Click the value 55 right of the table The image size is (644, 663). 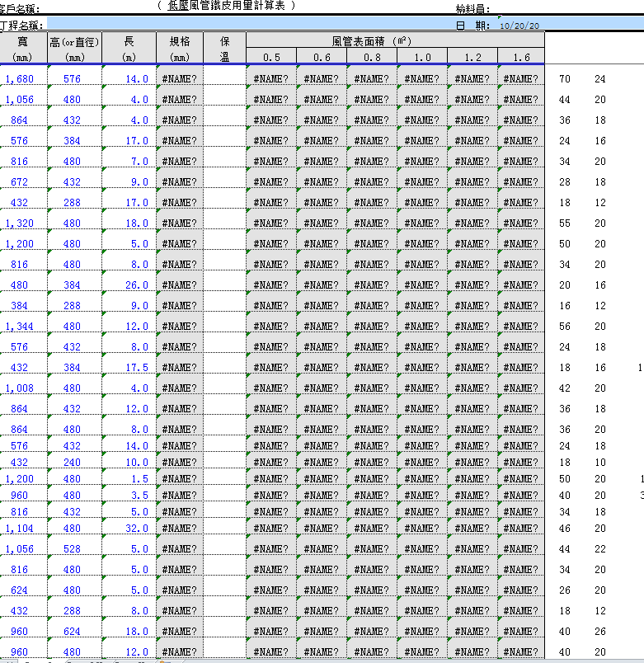click(x=565, y=223)
